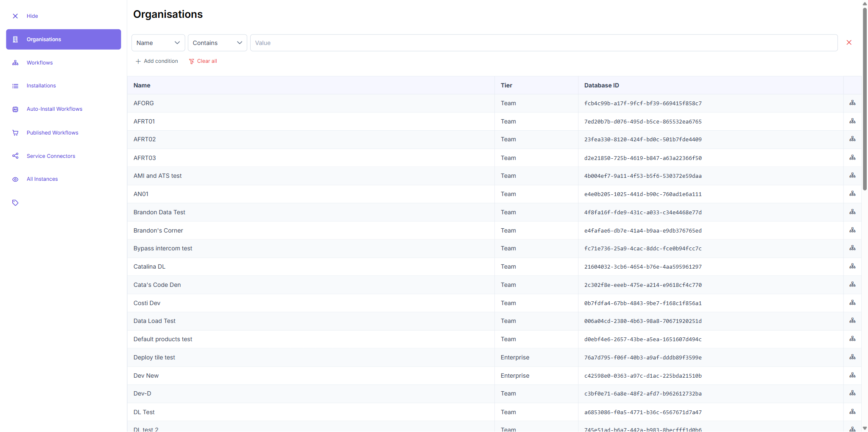Clear all filter conditions

pyautogui.click(x=203, y=61)
